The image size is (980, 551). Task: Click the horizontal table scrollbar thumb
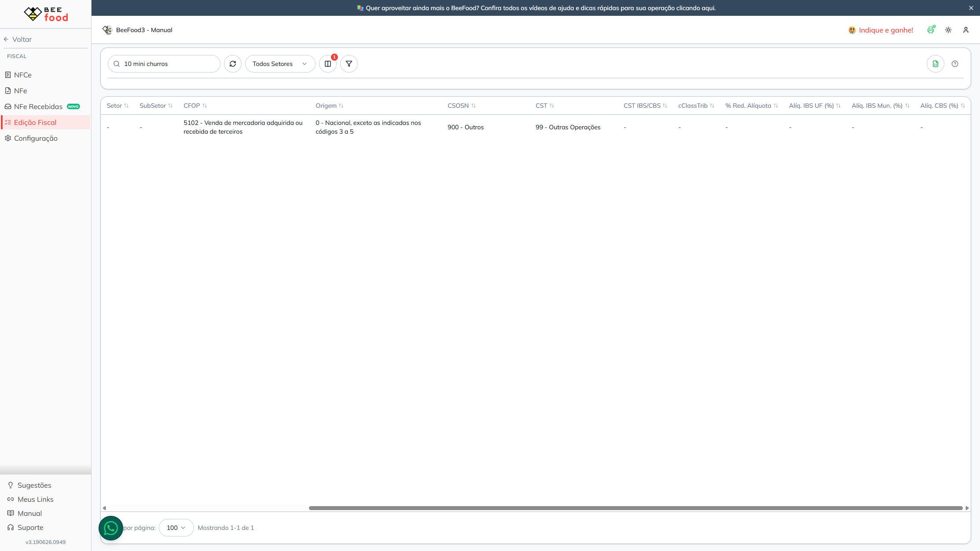(x=636, y=508)
